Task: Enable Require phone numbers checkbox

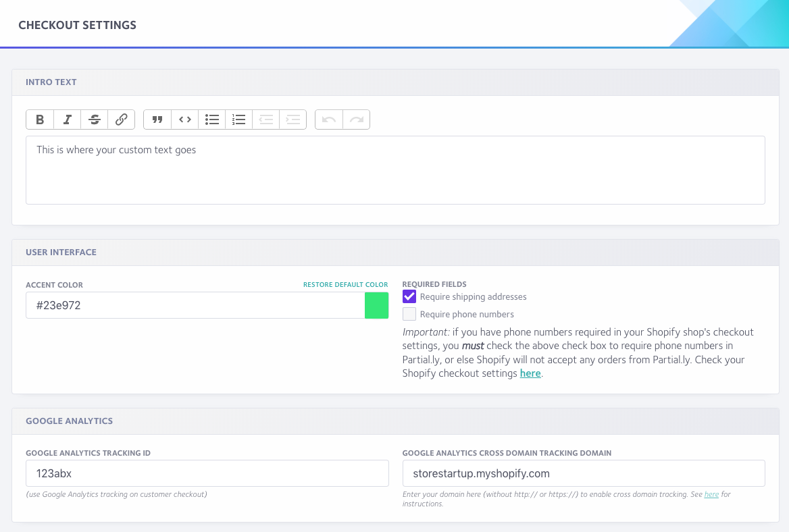Action: pyautogui.click(x=409, y=315)
